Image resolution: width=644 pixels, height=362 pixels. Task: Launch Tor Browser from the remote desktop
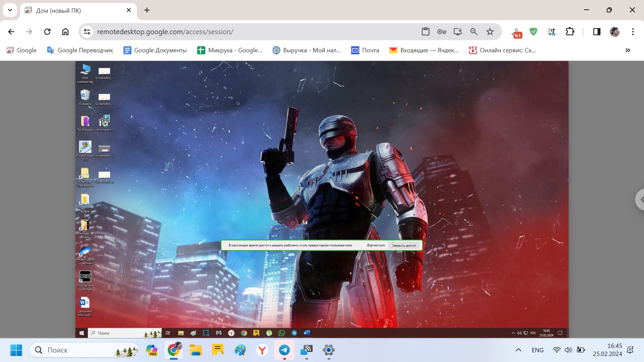point(85,123)
